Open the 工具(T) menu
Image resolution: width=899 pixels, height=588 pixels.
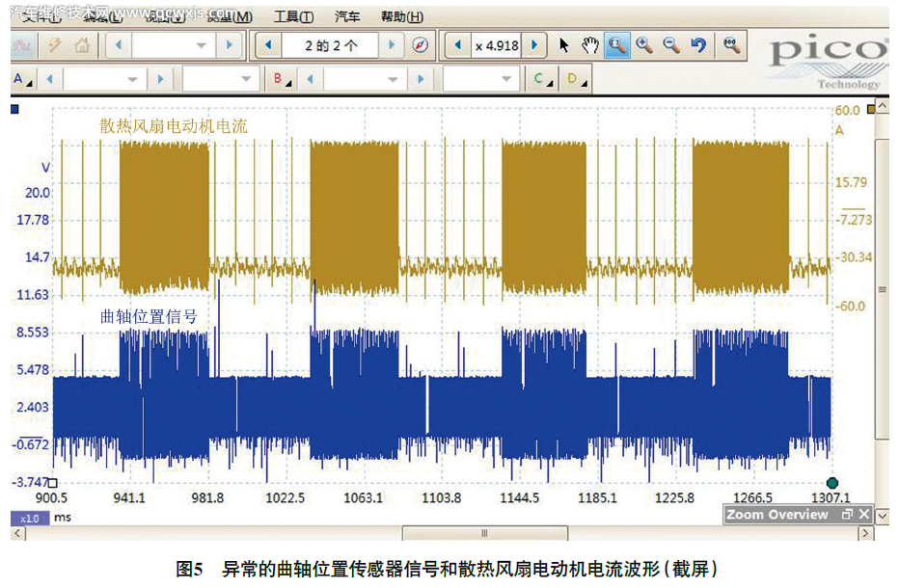pyautogui.click(x=293, y=16)
